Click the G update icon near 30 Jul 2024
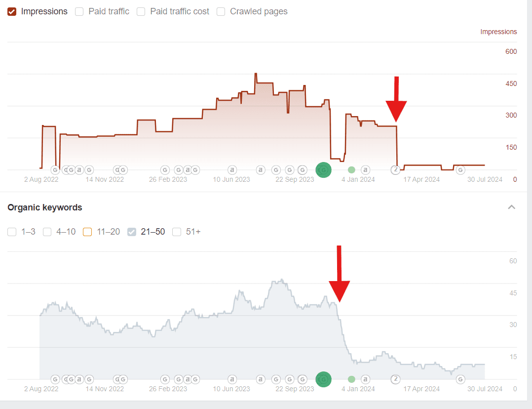The width and height of the screenshot is (532, 409). 460,169
